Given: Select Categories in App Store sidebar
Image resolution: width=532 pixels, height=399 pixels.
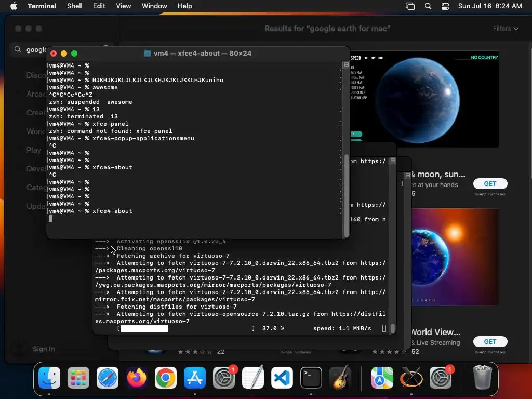Looking at the screenshot, I should click(36, 187).
